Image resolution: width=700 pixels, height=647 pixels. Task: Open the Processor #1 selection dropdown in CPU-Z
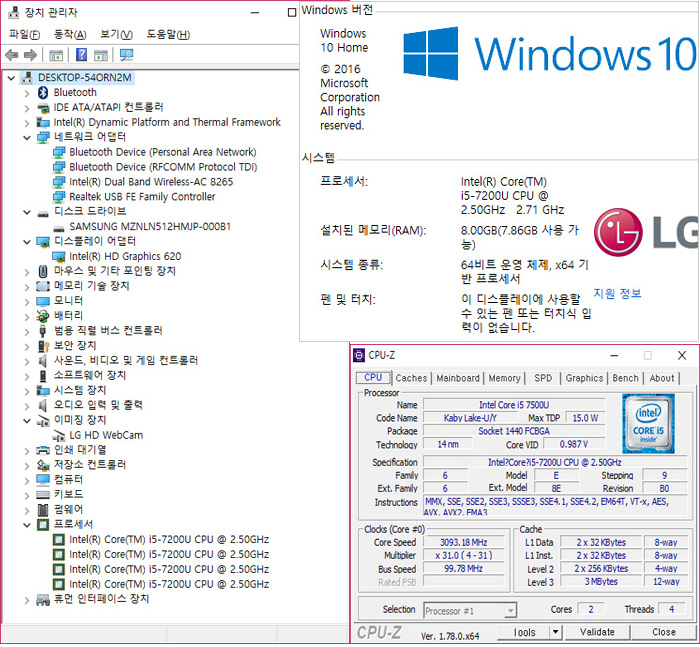point(510,610)
